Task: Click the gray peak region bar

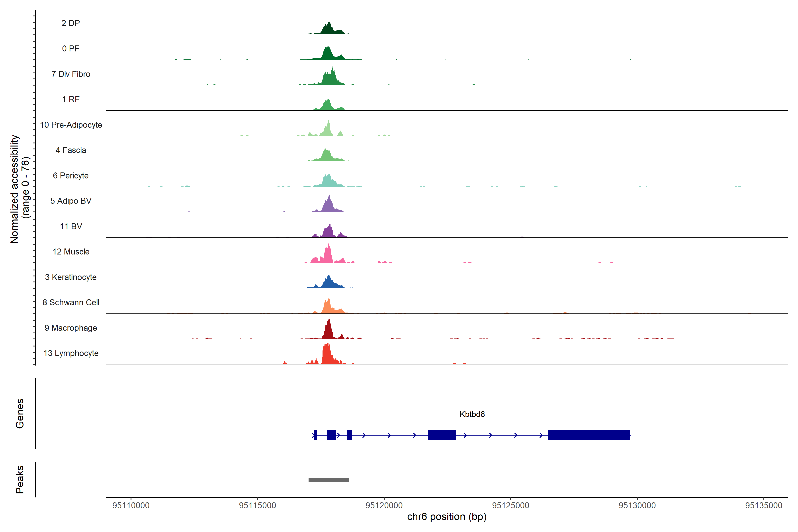Action: click(x=329, y=480)
